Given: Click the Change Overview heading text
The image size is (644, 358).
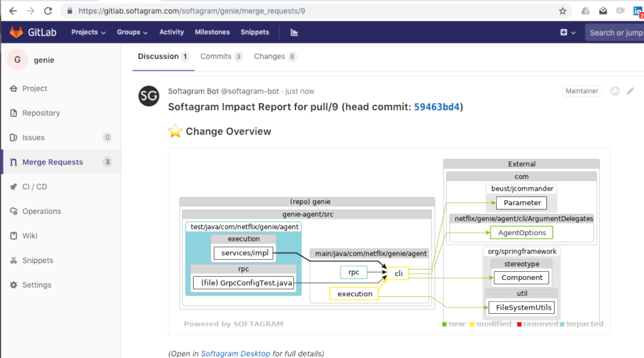Looking at the screenshot, I should point(228,131).
